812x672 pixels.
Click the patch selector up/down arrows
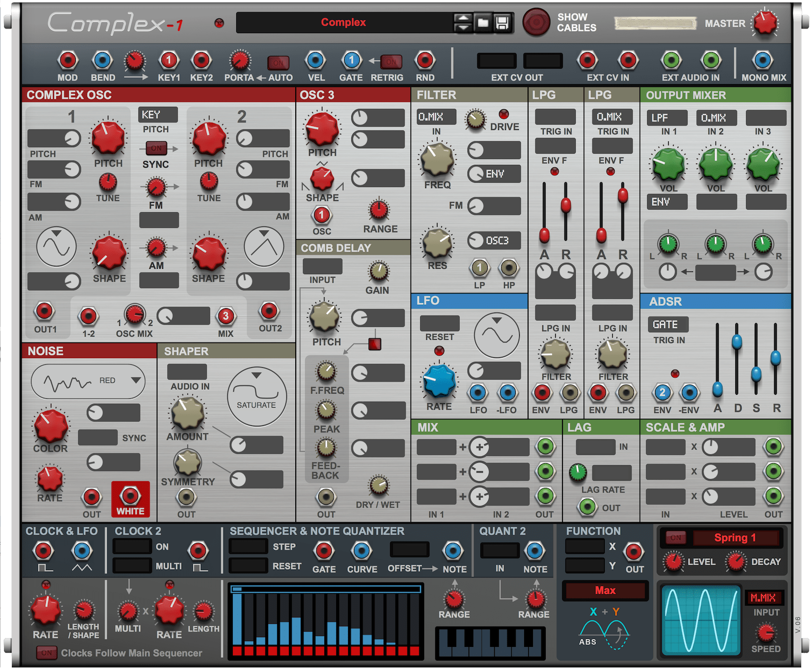click(463, 23)
